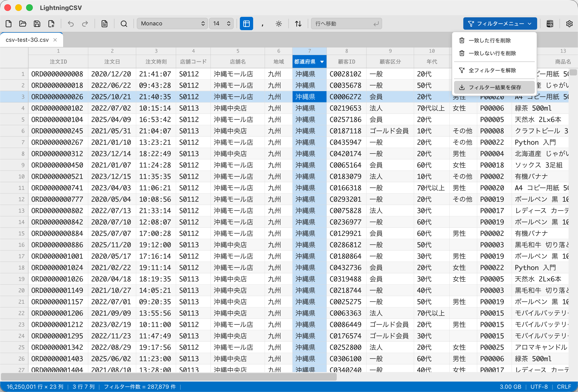This screenshot has height=392, width=578.
Task: Open a file with the folder icon
Action: click(23, 24)
